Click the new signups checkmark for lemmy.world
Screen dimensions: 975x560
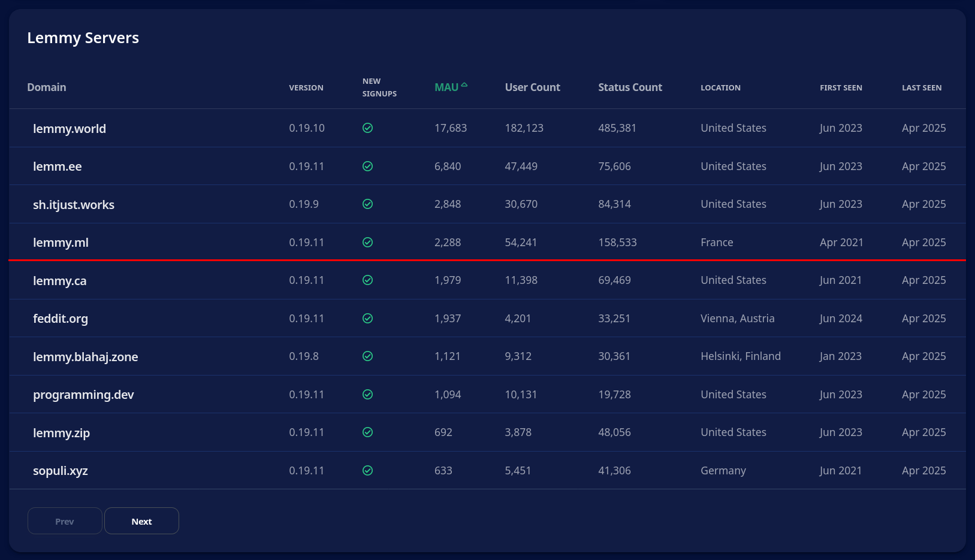coord(368,128)
